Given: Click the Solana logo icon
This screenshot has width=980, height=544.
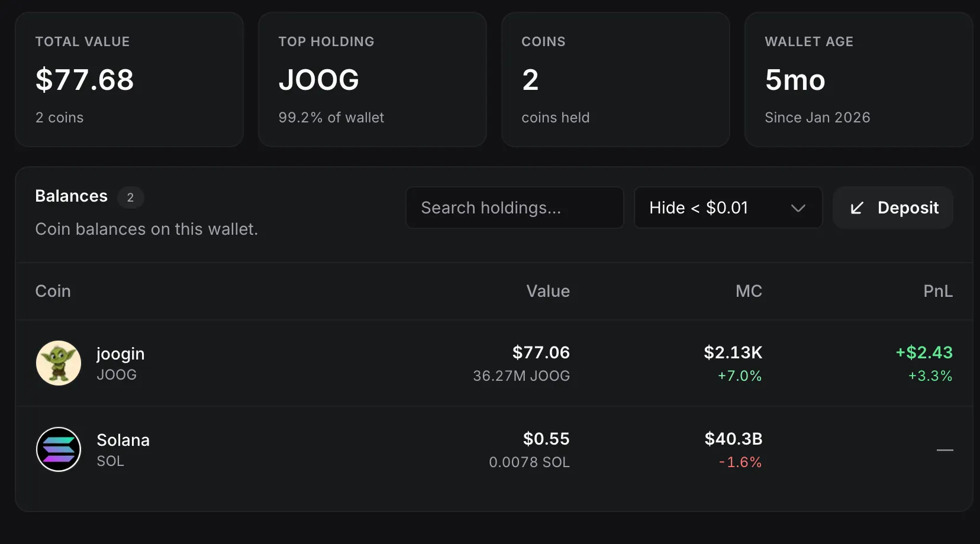Looking at the screenshot, I should 59,449.
